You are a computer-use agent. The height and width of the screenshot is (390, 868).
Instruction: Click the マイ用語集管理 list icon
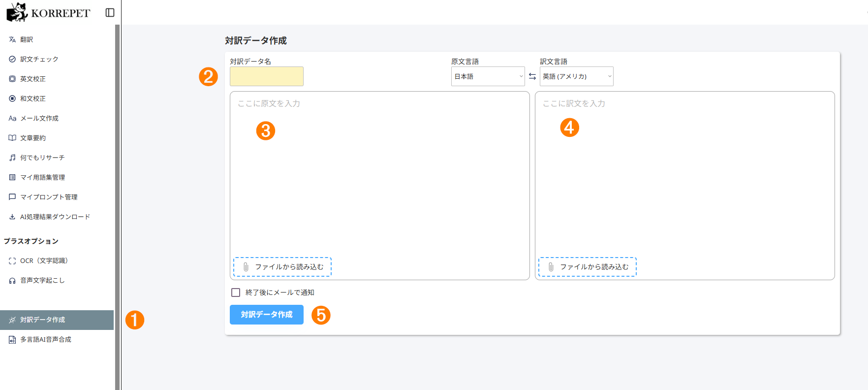click(x=12, y=177)
